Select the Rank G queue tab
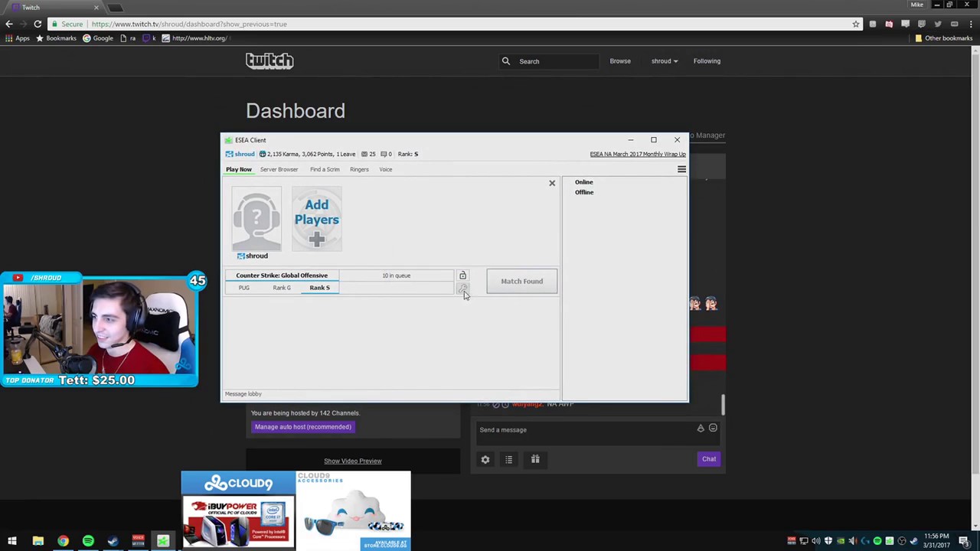The image size is (980, 551). (x=282, y=288)
